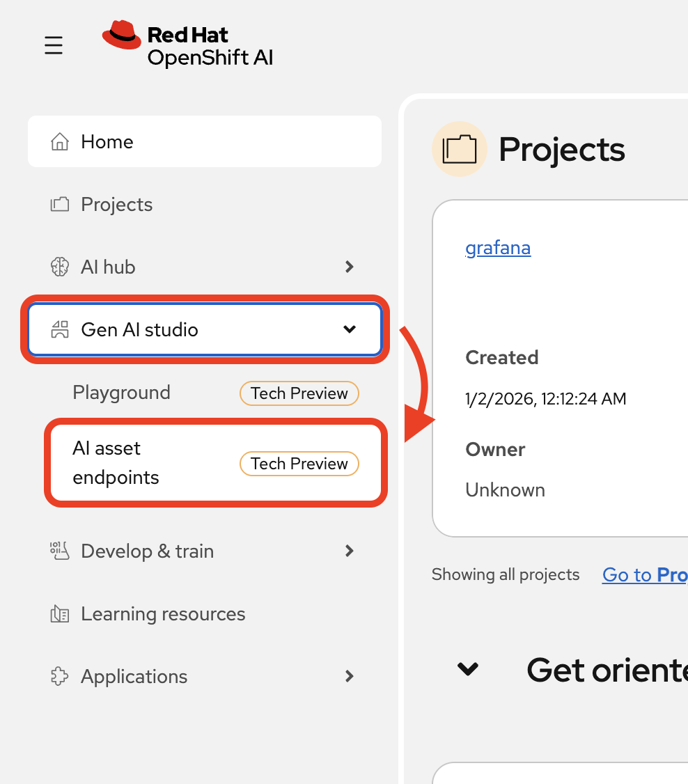
Task: Click the Gen AI studio label
Action: 139,329
